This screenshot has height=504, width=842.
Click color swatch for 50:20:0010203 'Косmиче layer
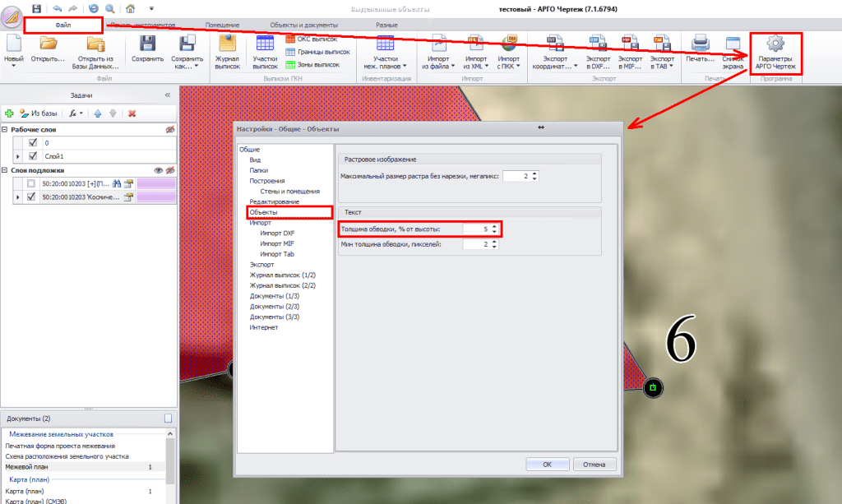click(x=156, y=197)
